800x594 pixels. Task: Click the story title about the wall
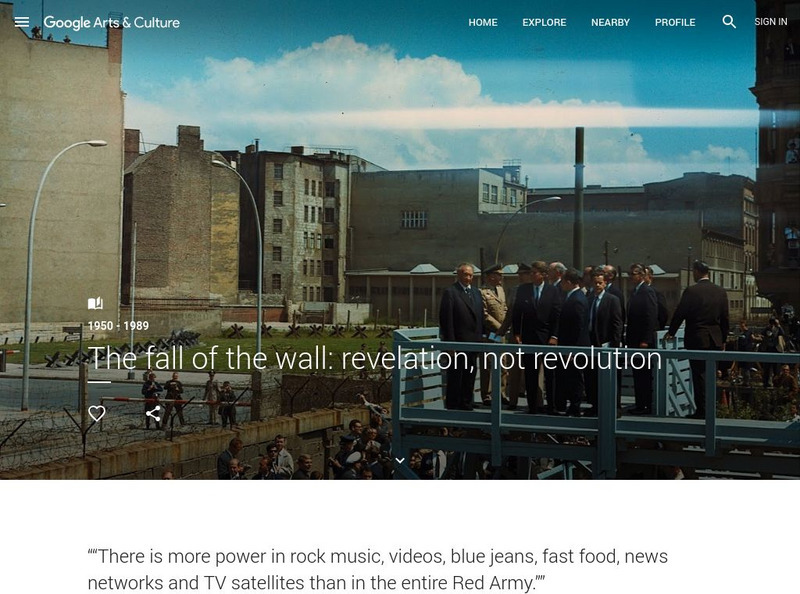[375, 358]
